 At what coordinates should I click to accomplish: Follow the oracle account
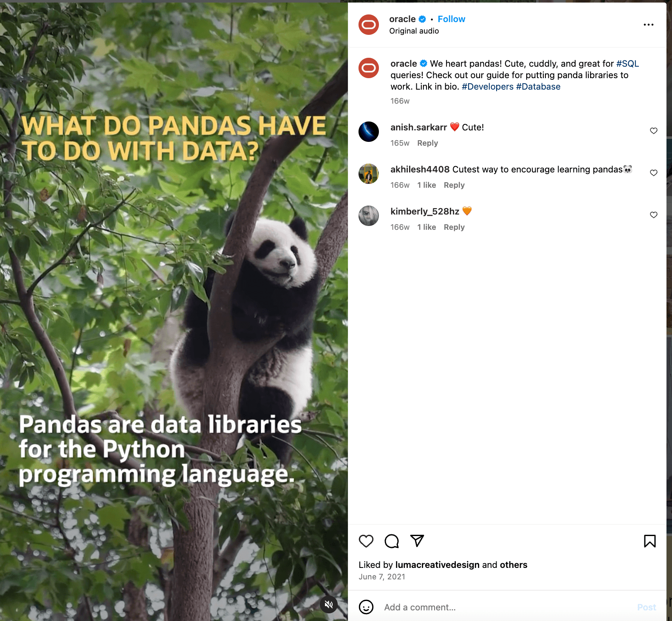pos(452,19)
